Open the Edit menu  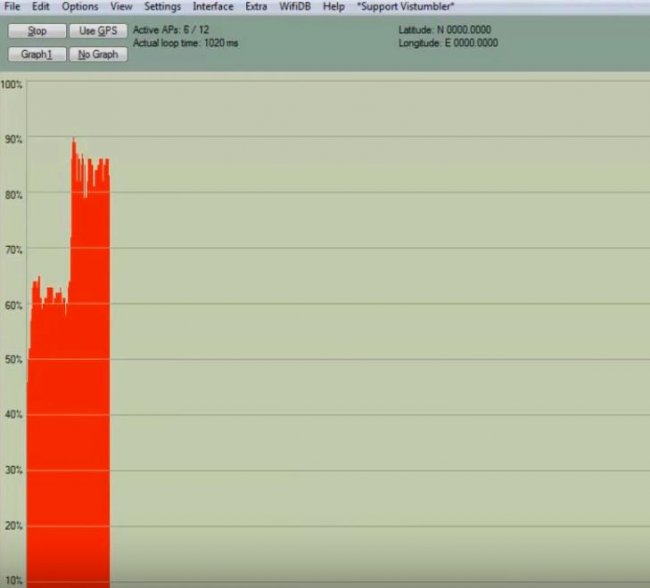[41, 7]
